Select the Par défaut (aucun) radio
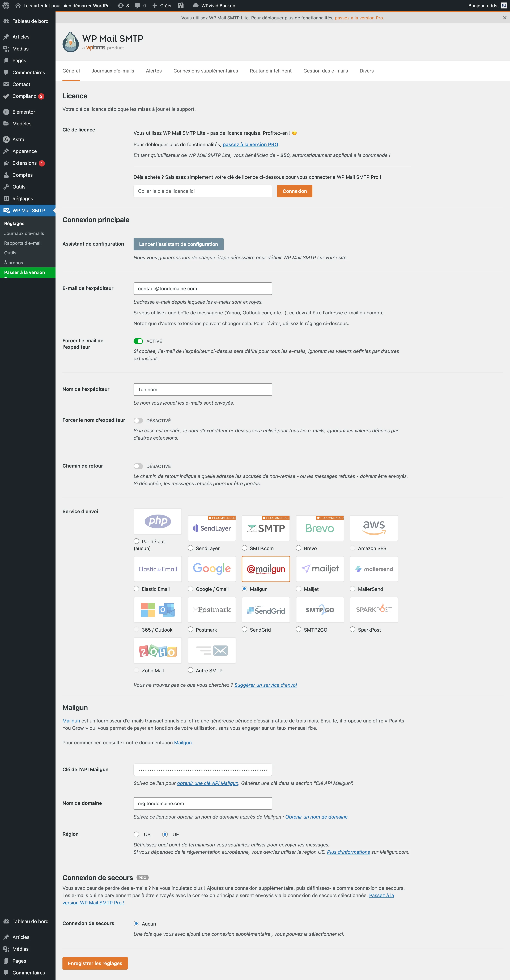This screenshot has width=510, height=980. 136,541
